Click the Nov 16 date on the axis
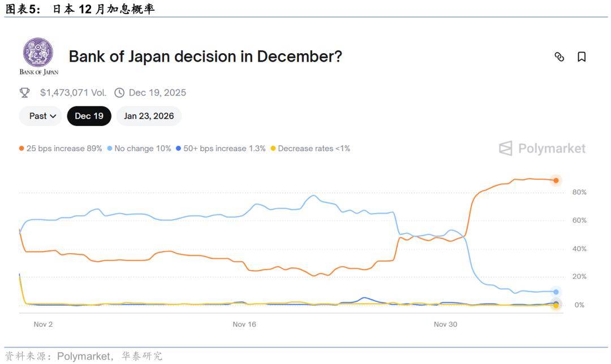The width and height of the screenshot is (611, 364). coord(244,324)
